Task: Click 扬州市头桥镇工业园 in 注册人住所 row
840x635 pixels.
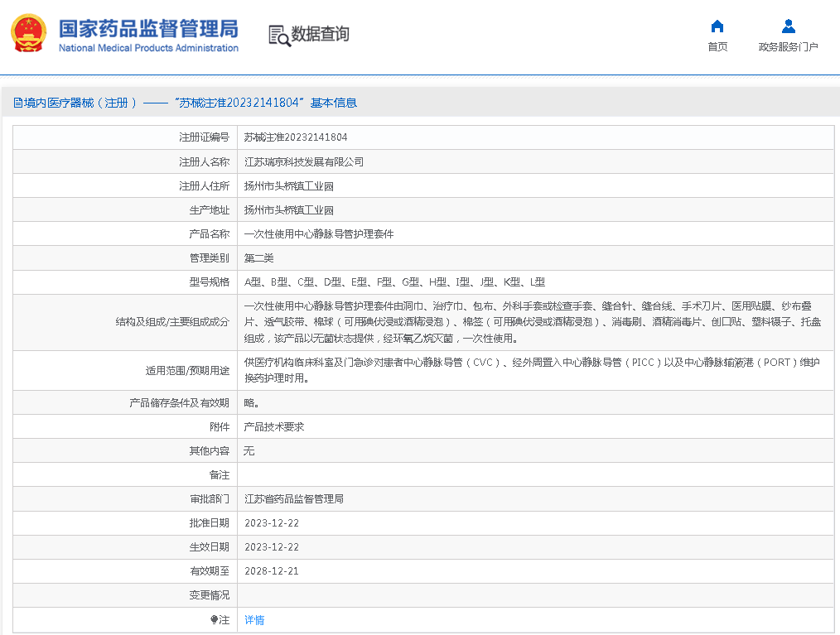Action: [x=289, y=185]
